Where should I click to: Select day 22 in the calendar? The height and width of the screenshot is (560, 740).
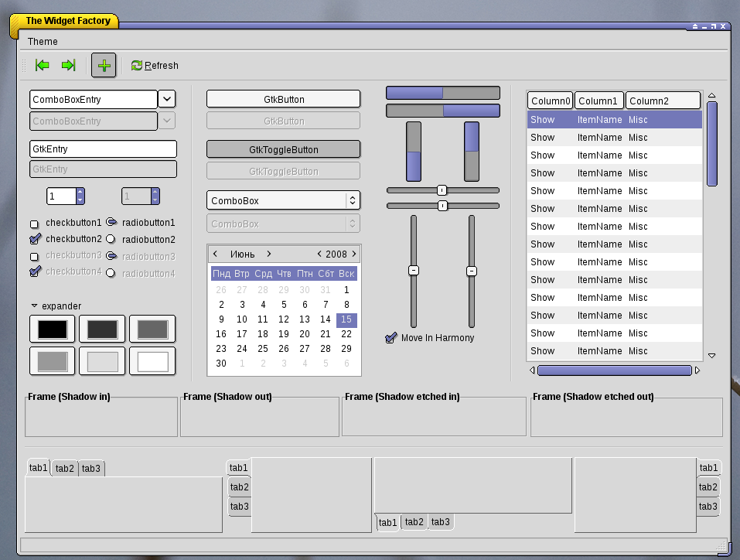click(x=346, y=334)
